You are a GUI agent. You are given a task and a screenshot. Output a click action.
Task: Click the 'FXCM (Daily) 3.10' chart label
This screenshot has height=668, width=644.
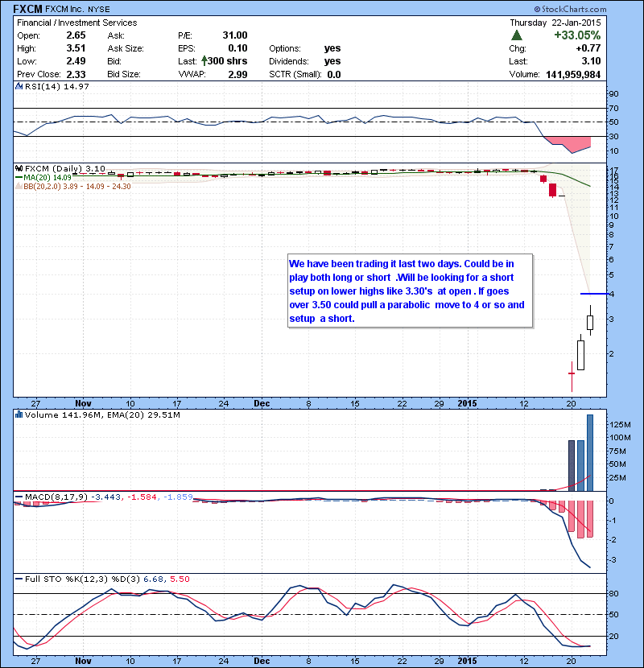click(64, 168)
